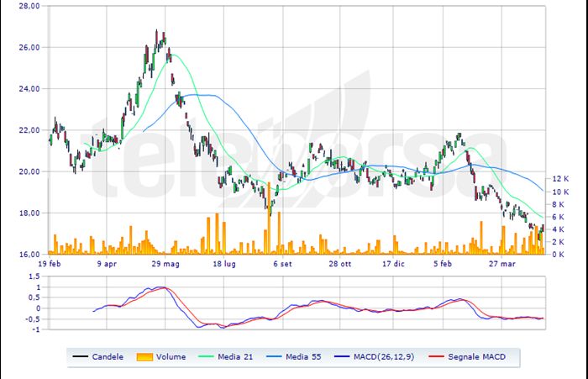Screen dimensions: 588x379
Task: Select the Segnale MACD legend label
Action: 476,356
